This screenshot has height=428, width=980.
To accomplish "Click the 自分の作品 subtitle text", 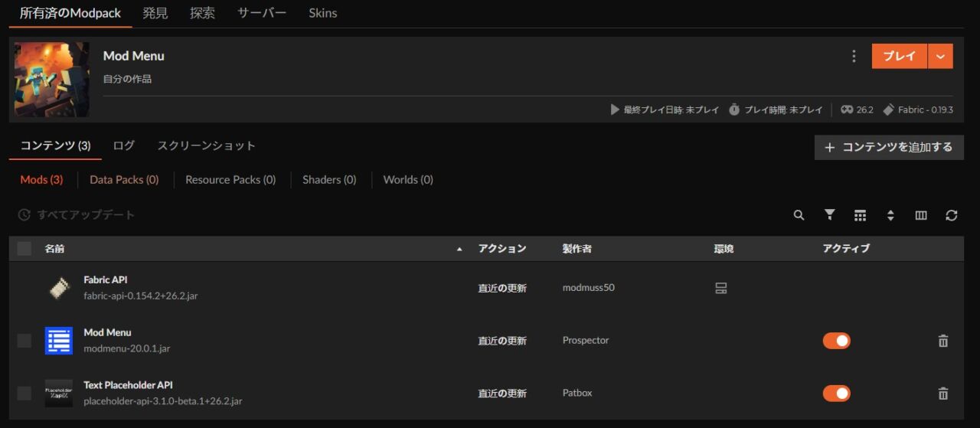I will [x=127, y=79].
